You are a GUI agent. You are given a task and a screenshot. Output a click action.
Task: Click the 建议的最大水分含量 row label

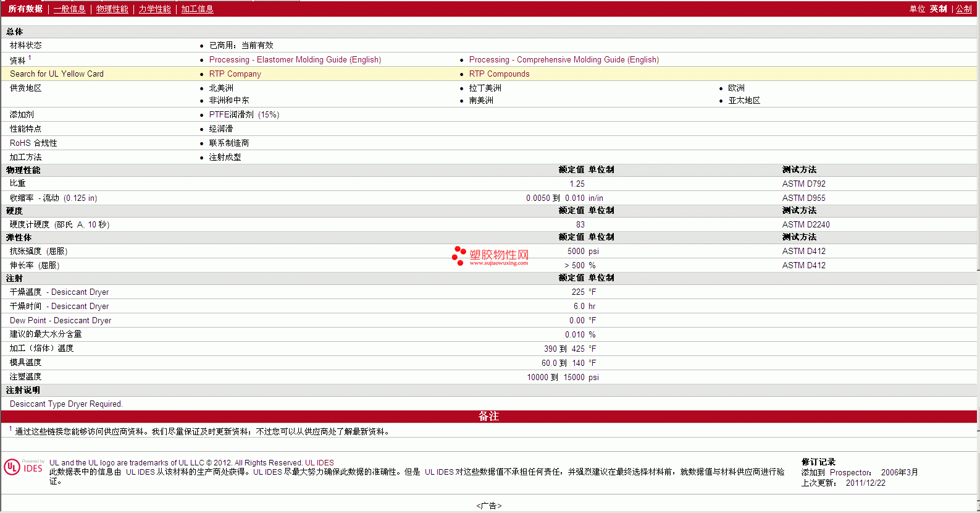[x=46, y=334]
